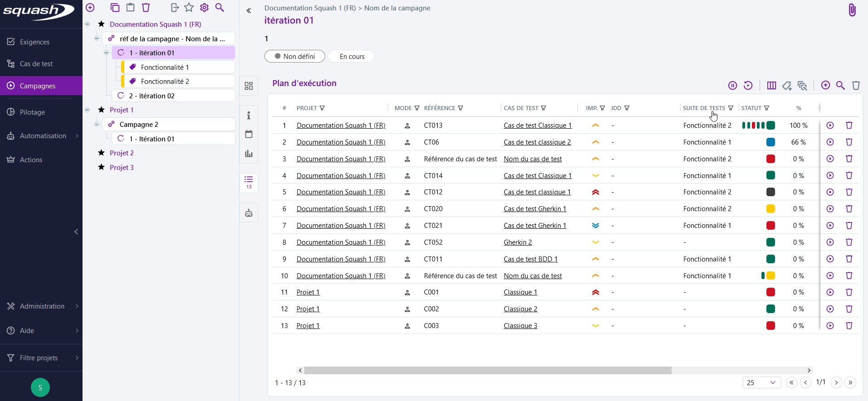This screenshot has width=868, height=401.
Task: Open the Cas de test Classique 1 link
Action: tap(537, 126)
